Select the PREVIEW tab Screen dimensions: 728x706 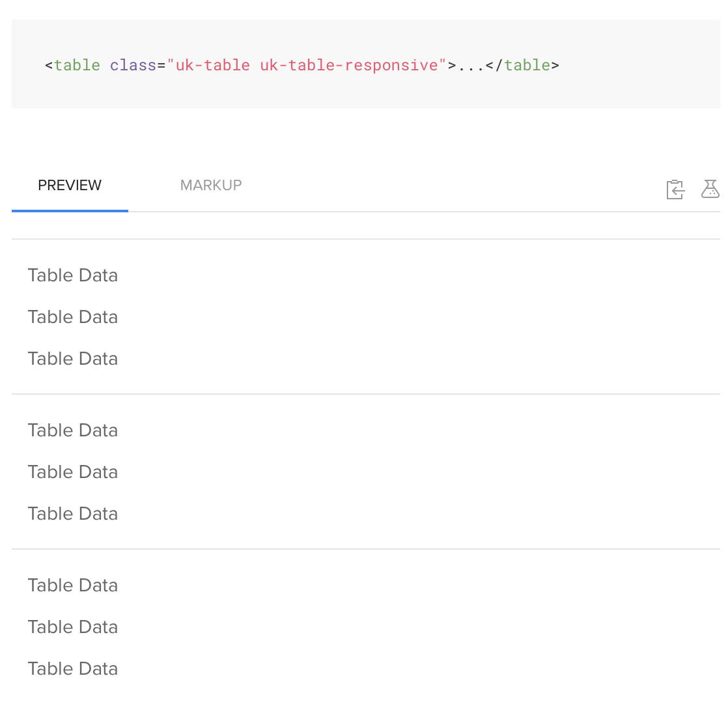coord(70,185)
